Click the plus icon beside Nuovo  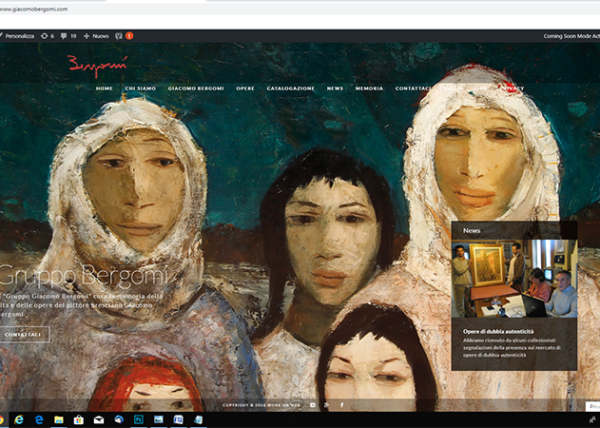[x=86, y=36]
